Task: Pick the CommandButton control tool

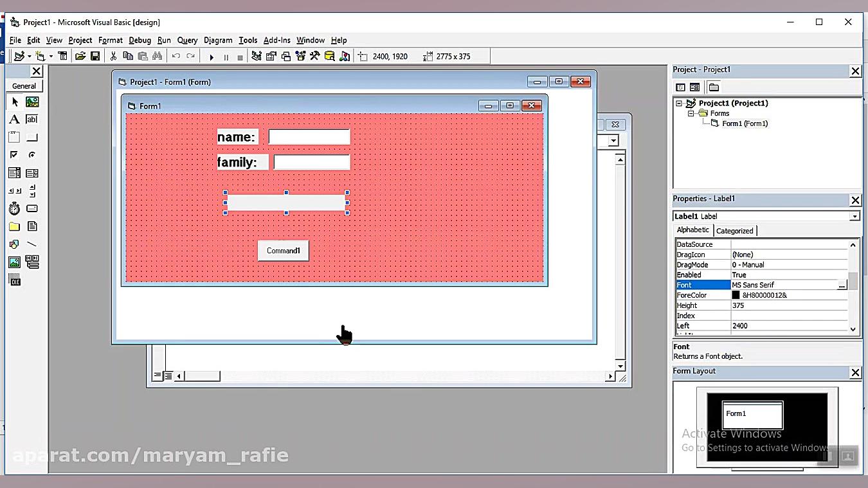Action: [x=32, y=137]
